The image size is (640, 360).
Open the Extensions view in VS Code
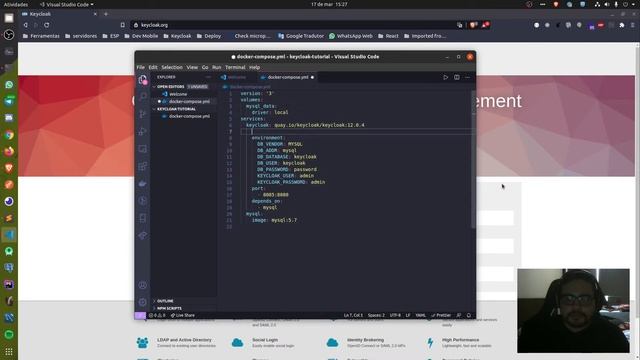[x=142, y=166]
